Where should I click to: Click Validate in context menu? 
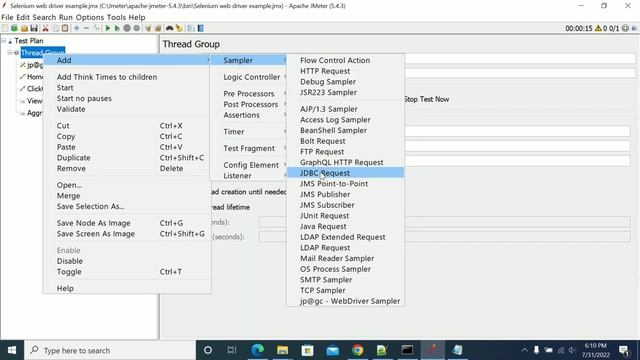point(127,109)
